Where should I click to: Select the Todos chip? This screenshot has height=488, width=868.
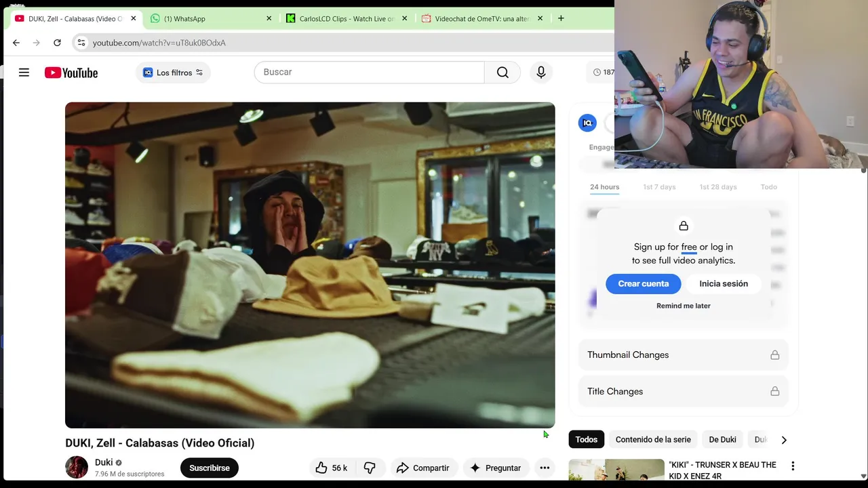tap(587, 440)
